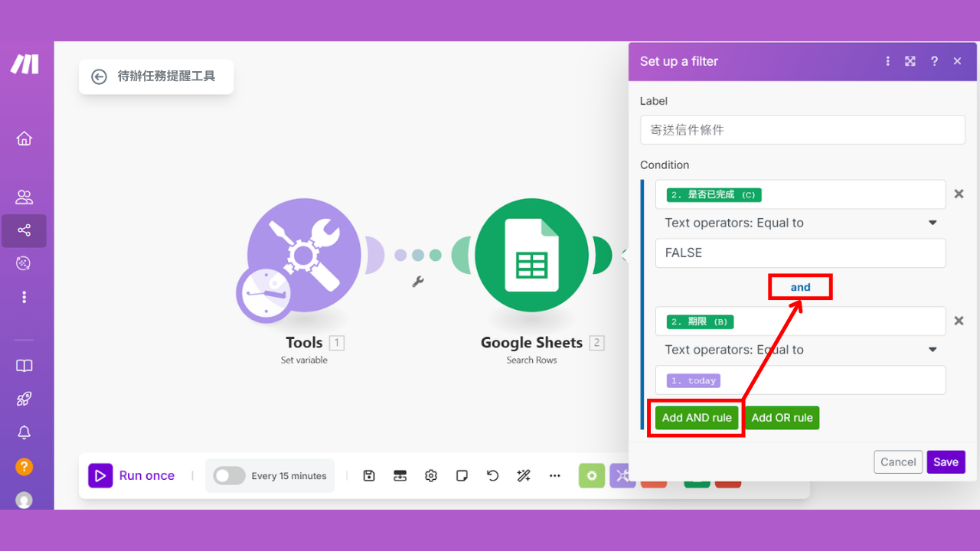Save the filter
The height and width of the screenshot is (551, 980).
click(x=946, y=462)
